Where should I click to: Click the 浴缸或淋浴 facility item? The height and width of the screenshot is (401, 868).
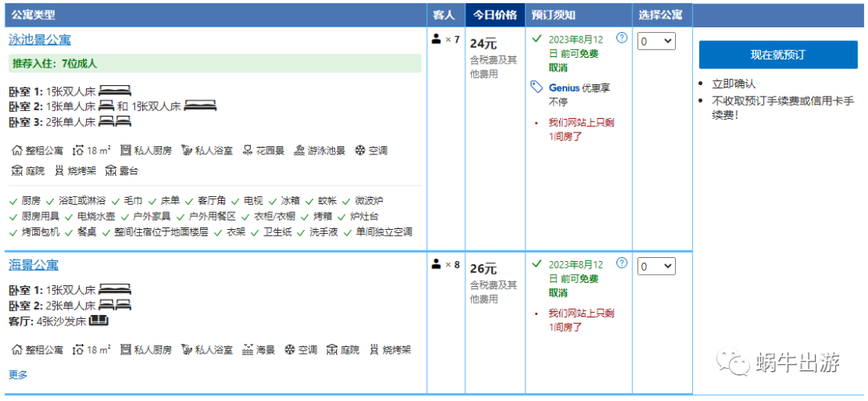click(82, 201)
